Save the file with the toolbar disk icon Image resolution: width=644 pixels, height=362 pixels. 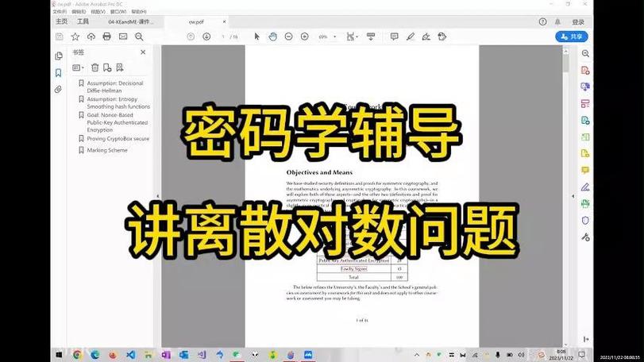point(60,37)
